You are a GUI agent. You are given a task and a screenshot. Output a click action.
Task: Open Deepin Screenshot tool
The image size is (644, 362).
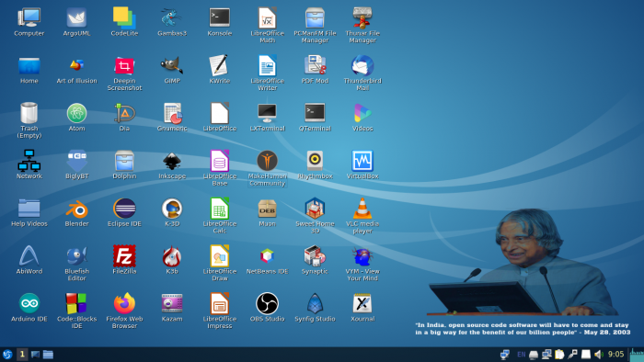pyautogui.click(x=124, y=65)
